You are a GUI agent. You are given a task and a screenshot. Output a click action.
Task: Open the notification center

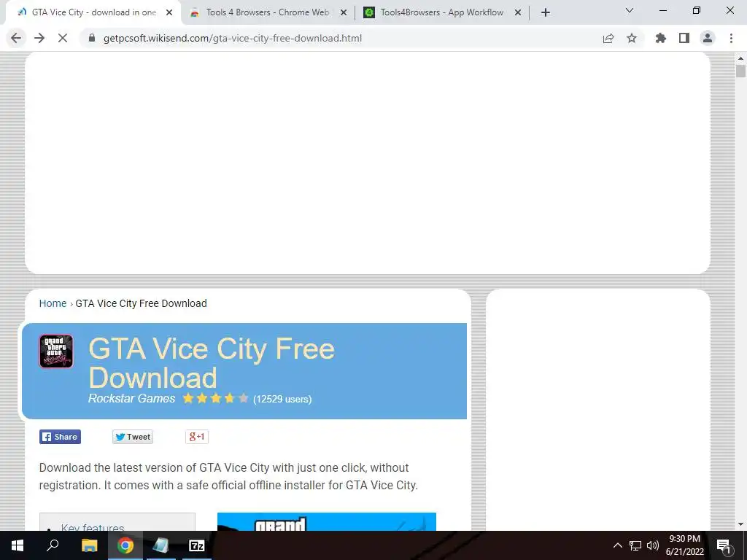coord(723,546)
